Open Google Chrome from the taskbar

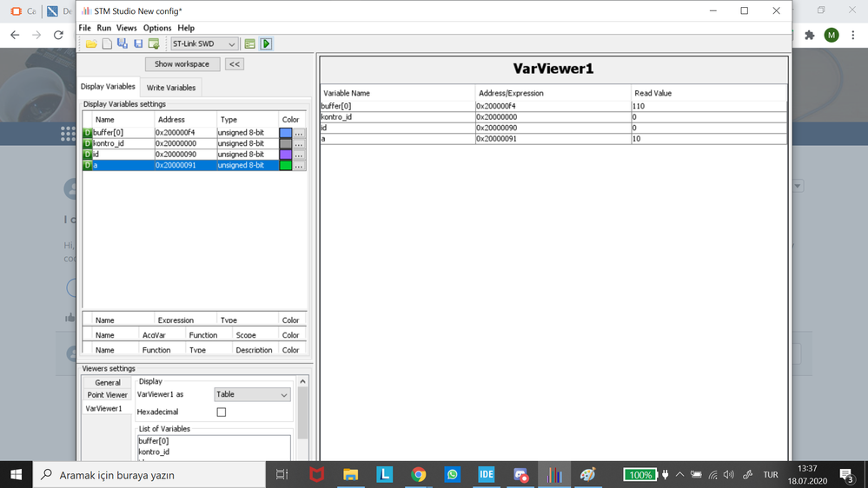tap(419, 475)
